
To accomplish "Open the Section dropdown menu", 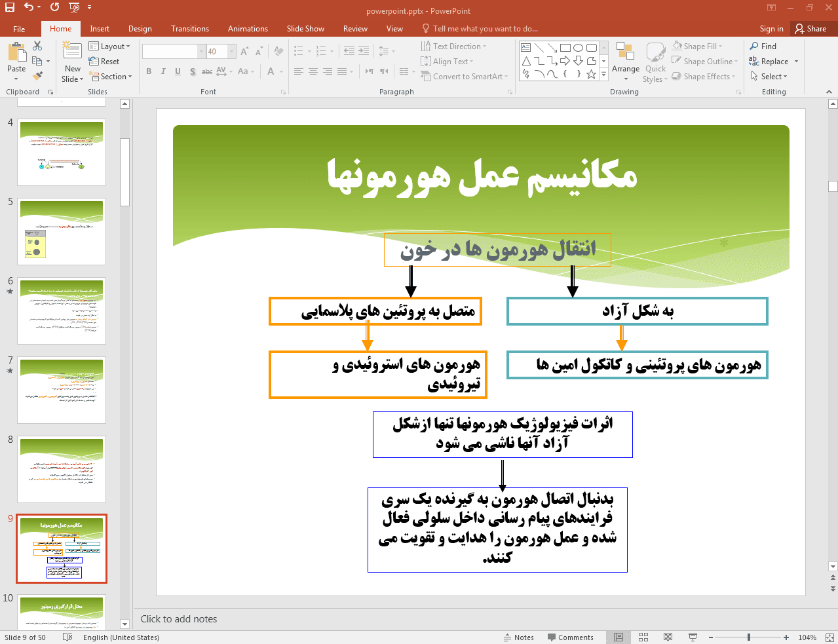I will pyautogui.click(x=111, y=77).
